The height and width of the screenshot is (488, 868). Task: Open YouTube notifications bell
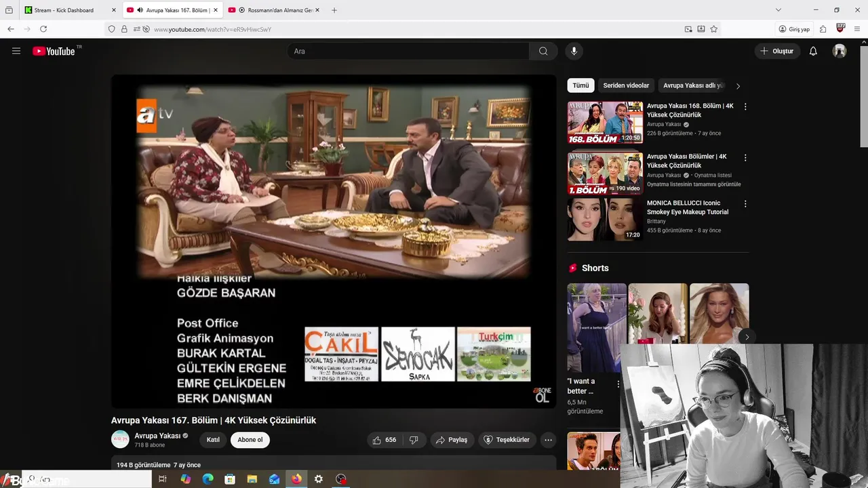coord(813,51)
